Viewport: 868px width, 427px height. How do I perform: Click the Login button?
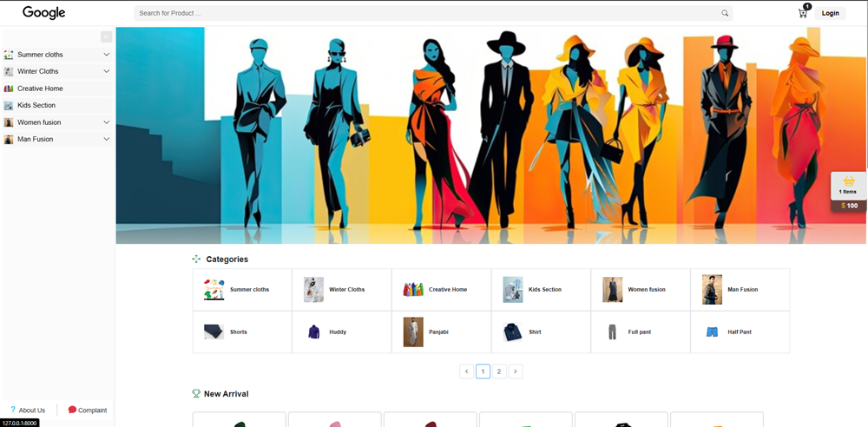830,13
